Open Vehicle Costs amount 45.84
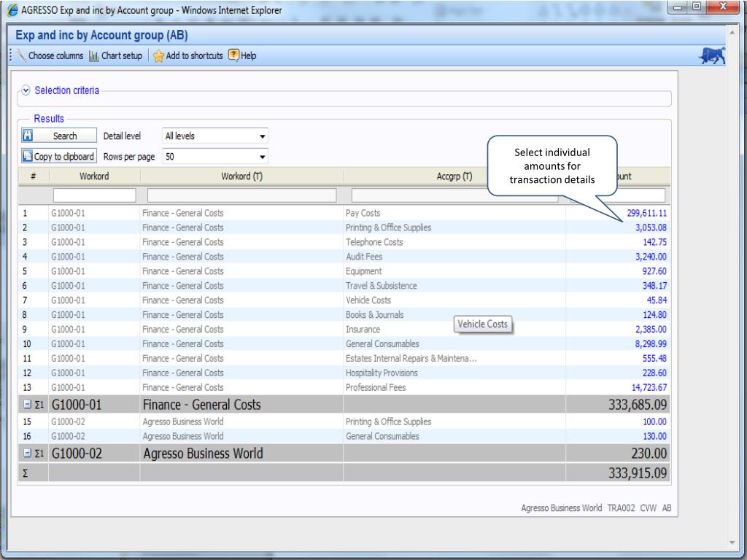 pos(657,300)
